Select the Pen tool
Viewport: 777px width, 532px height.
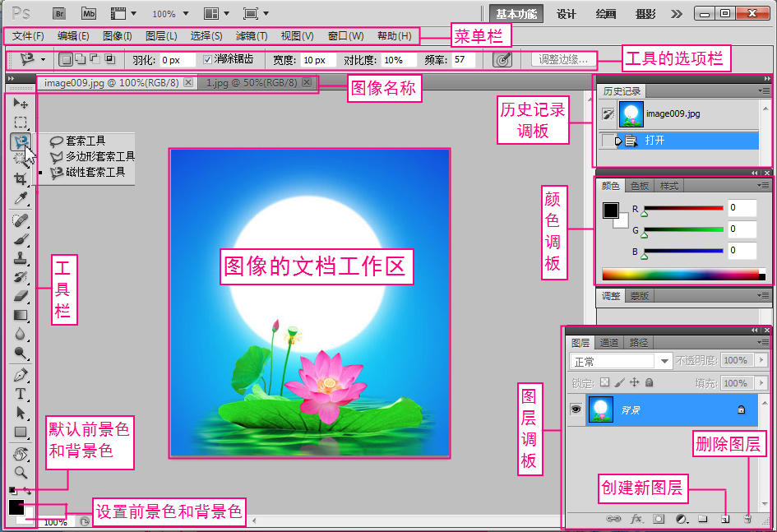(x=21, y=375)
